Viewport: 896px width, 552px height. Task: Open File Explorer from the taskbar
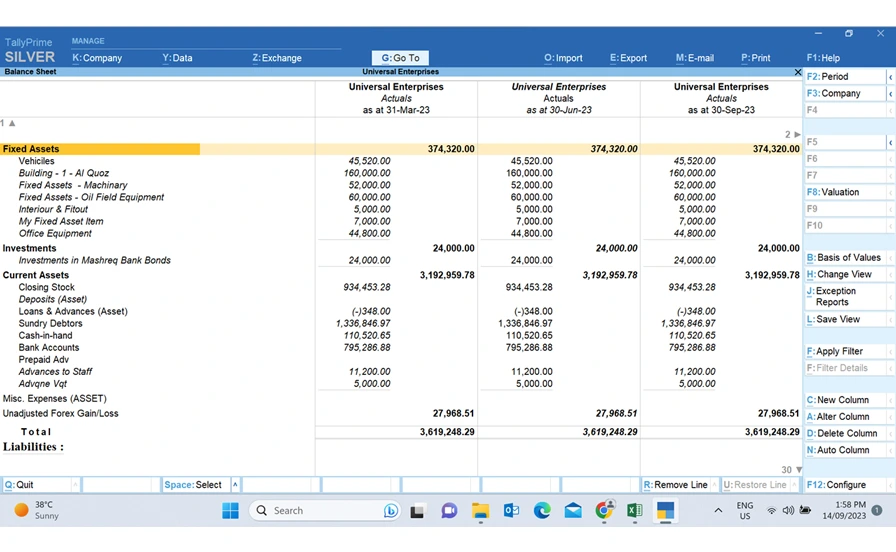(481, 510)
